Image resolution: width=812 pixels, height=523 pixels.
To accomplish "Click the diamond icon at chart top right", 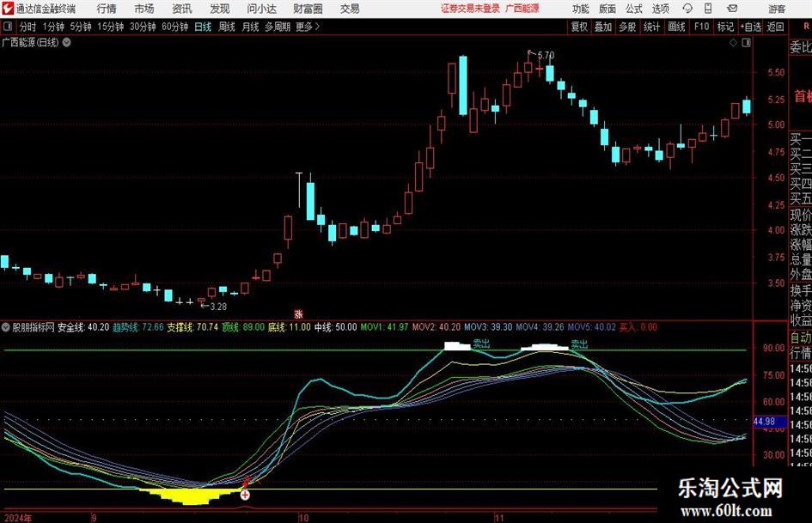I will [733, 43].
